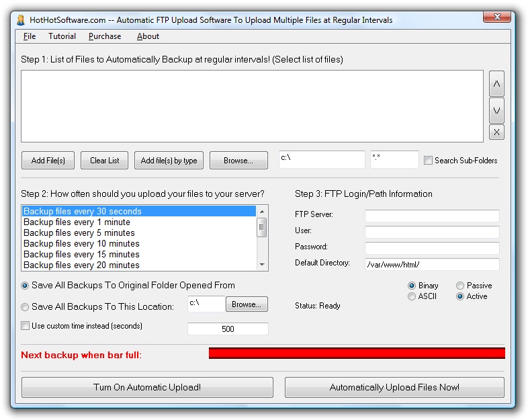
Task: Open the File menu
Action: [x=30, y=36]
